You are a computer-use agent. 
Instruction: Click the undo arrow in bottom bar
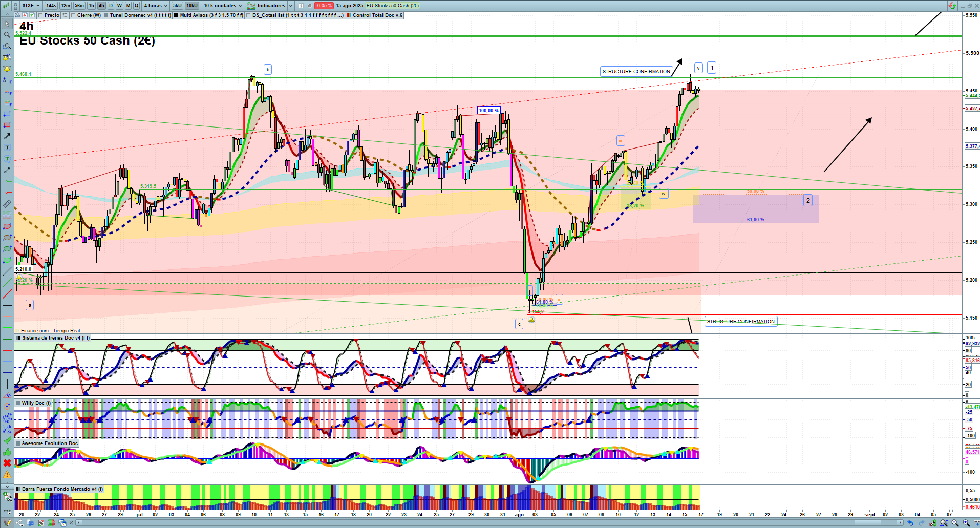(x=910, y=523)
